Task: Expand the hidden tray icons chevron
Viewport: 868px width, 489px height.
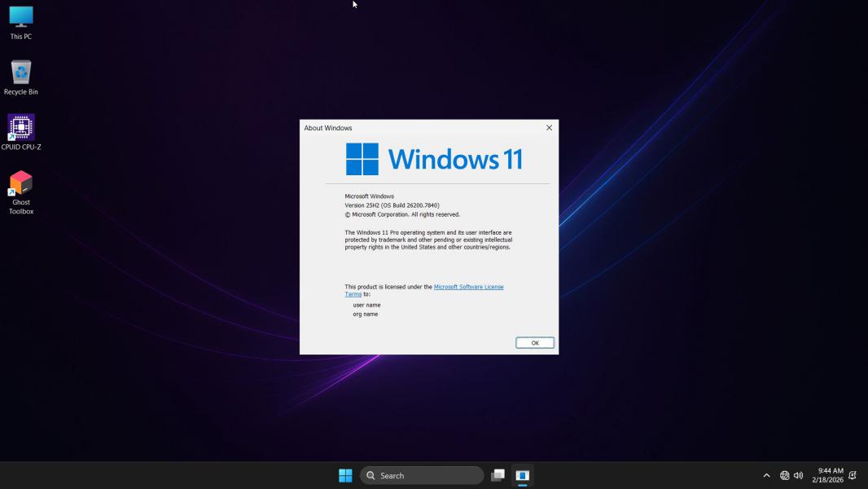Action: (x=766, y=475)
